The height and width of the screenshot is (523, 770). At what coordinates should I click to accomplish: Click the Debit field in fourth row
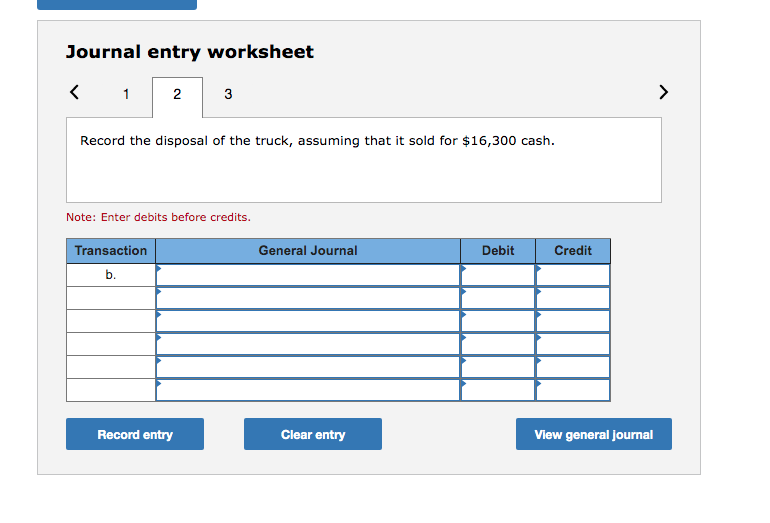pyautogui.click(x=498, y=344)
